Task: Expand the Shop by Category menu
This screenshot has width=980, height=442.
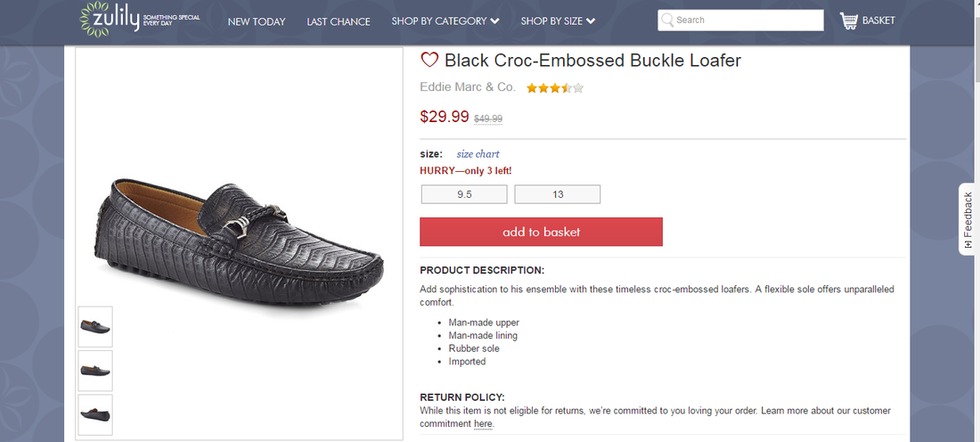Action: (x=445, y=21)
